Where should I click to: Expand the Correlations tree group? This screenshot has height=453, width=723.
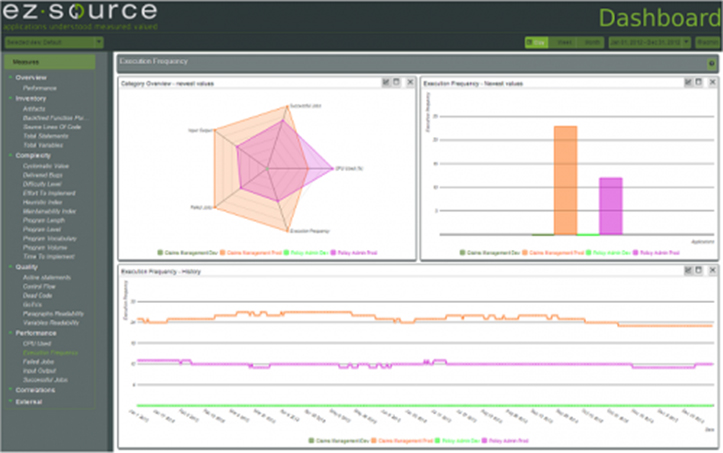point(10,390)
